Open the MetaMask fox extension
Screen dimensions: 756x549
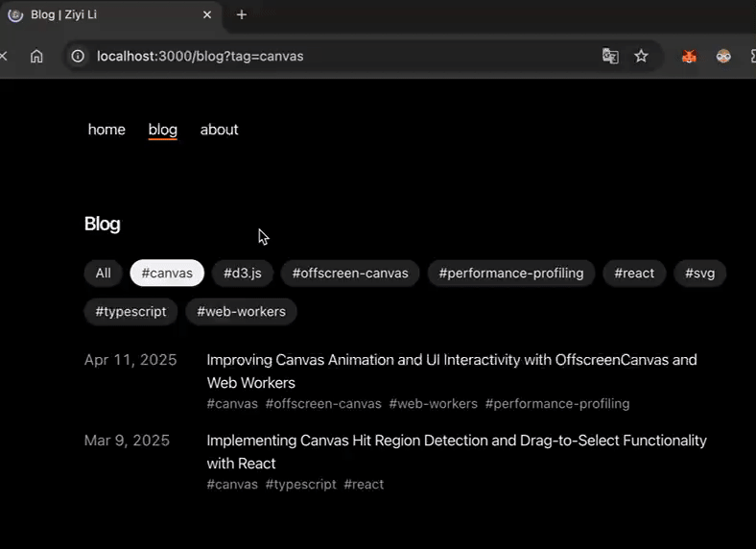pyautogui.click(x=689, y=57)
